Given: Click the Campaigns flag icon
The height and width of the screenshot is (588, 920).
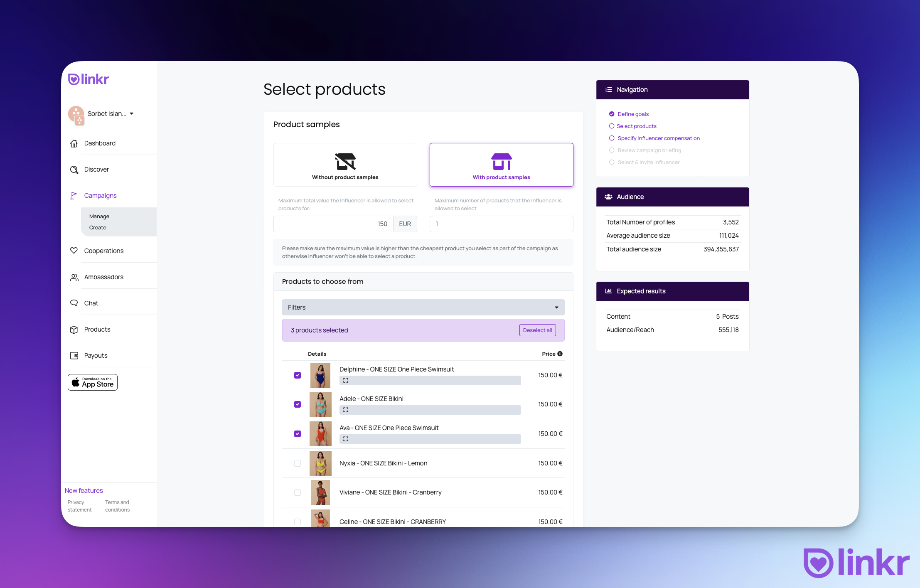Looking at the screenshot, I should pyautogui.click(x=74, y=195).
